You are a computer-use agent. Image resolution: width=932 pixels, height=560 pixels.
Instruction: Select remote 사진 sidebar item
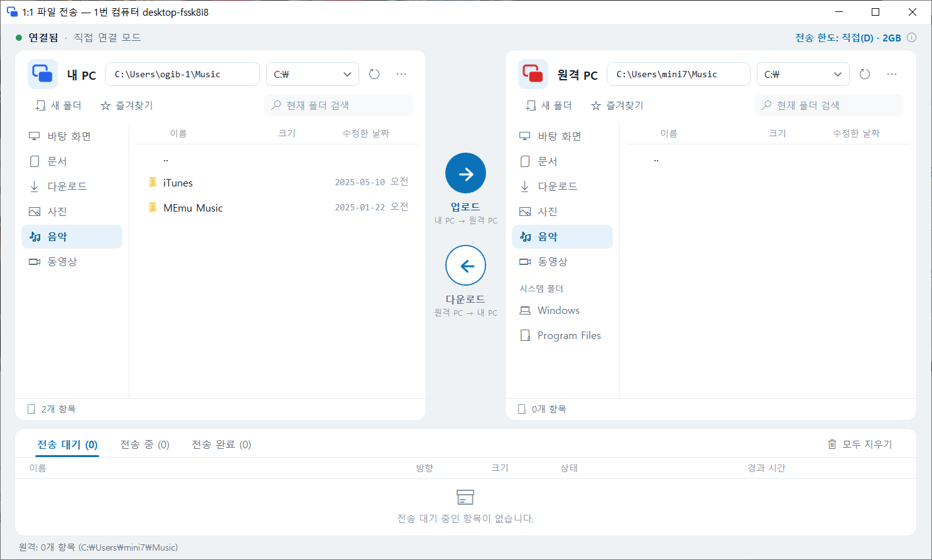click(x=563, y=212)
